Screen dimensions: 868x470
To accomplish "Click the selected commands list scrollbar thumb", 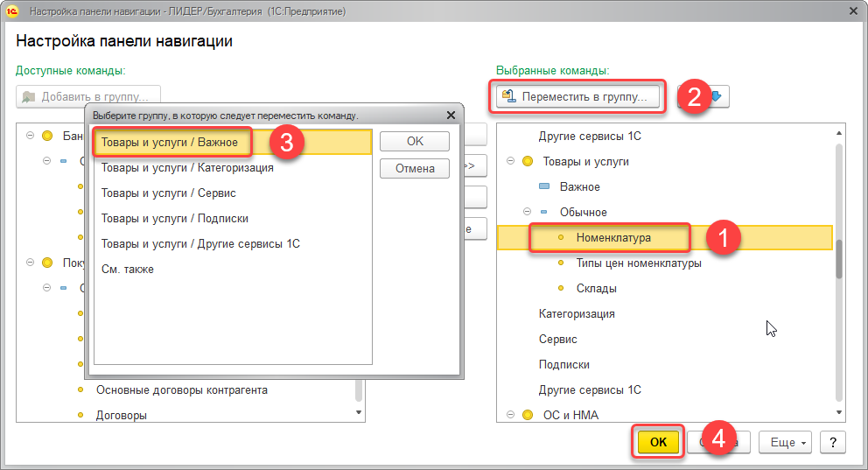I will point(838,259).
